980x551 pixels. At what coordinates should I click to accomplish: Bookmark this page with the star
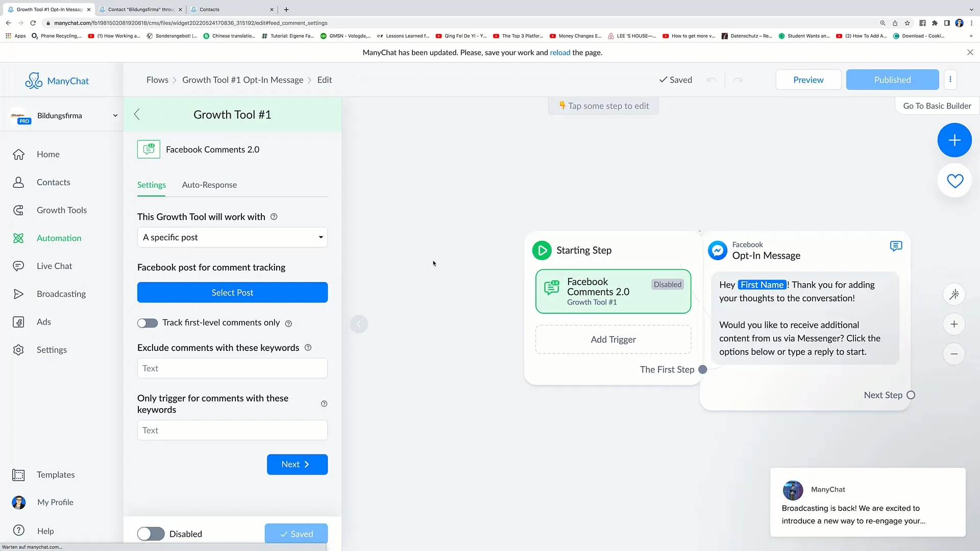(907, 23)
